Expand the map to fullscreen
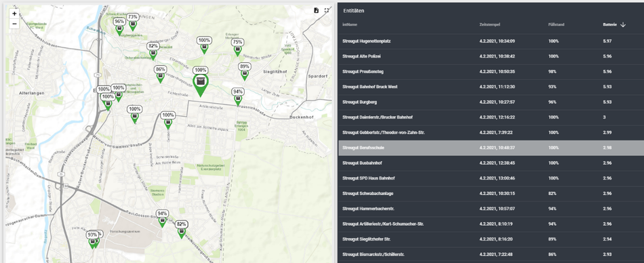The image size is (644, 263). [x=327, y=10]
